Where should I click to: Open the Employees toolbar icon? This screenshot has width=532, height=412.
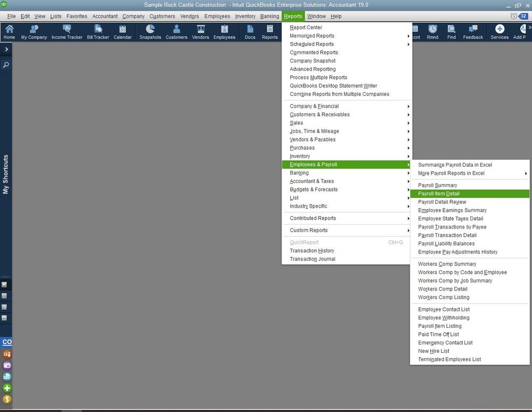tap(224, 32)
